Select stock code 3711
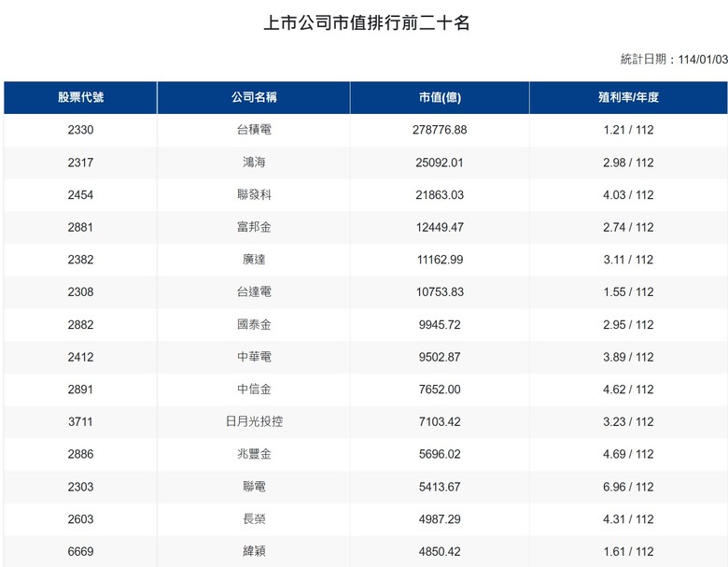 tap(80, 422)
